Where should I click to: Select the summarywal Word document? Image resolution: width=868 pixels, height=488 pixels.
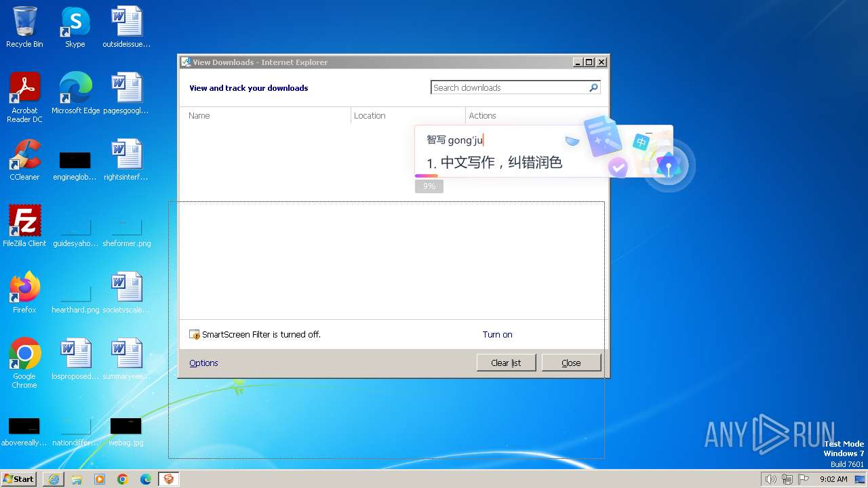(126, 360)
